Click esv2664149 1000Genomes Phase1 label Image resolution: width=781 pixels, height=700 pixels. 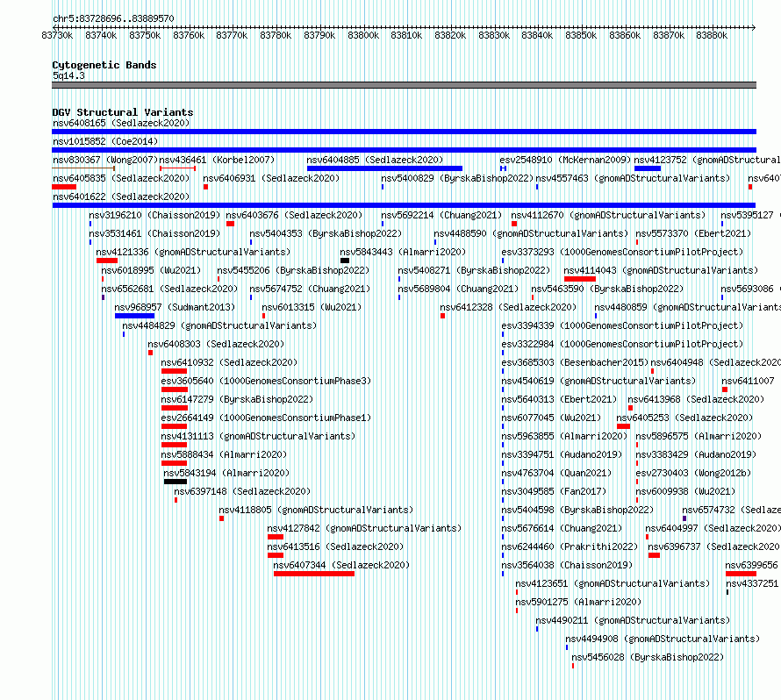click(x=266, y=418)
